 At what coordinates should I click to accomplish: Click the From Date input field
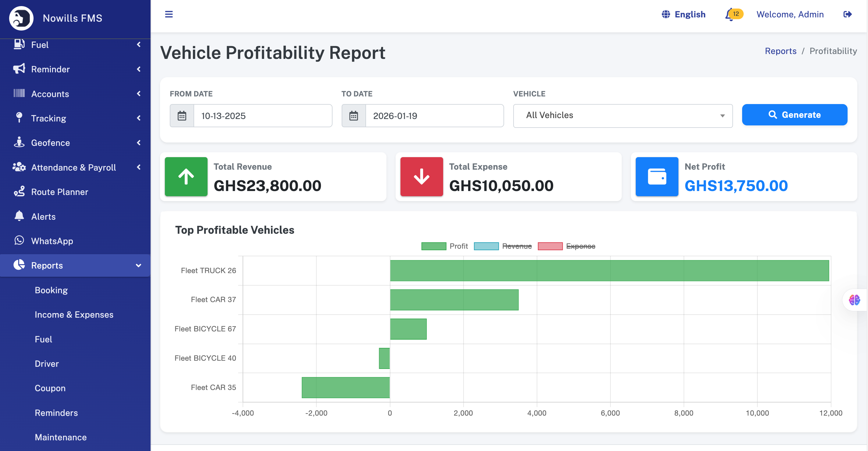(x=262, y=116)
